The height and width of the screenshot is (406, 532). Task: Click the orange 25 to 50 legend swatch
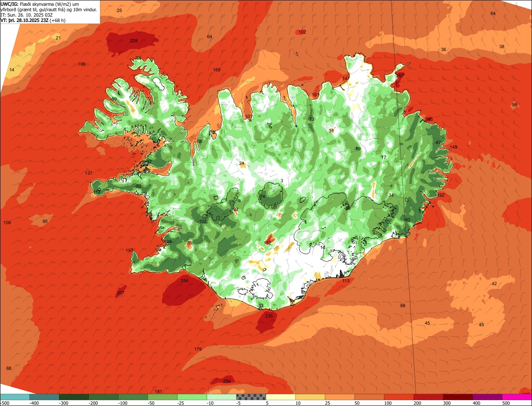click(x=340, y=396)
